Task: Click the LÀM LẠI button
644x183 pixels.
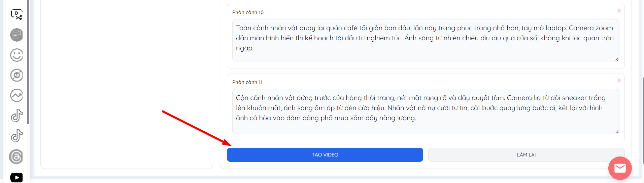Action: click(526, 155)
